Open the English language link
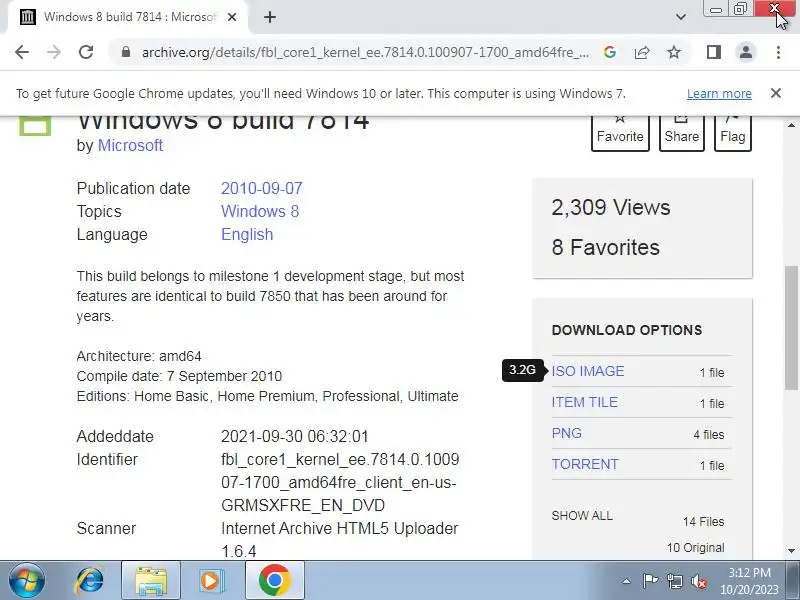The height and width of the screenshot is (600, 800). 247,234
